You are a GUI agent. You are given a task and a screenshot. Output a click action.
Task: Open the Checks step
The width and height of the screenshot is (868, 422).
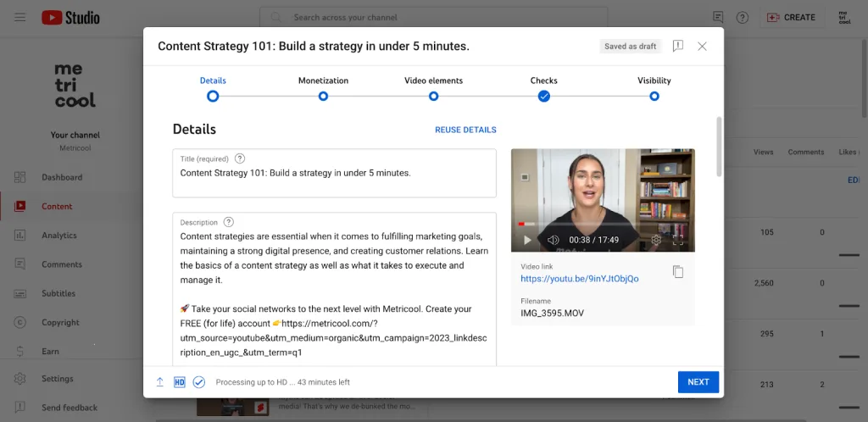point(543,96)
